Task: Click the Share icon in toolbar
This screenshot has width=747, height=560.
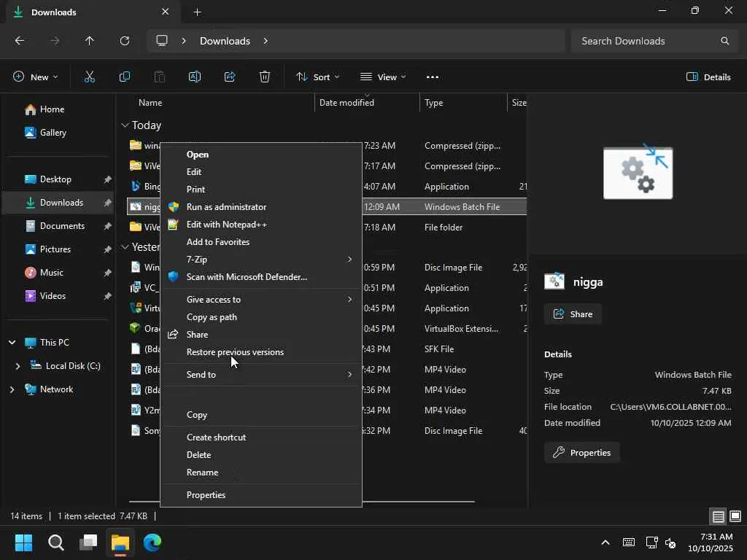Action: (x=230, y=77)
